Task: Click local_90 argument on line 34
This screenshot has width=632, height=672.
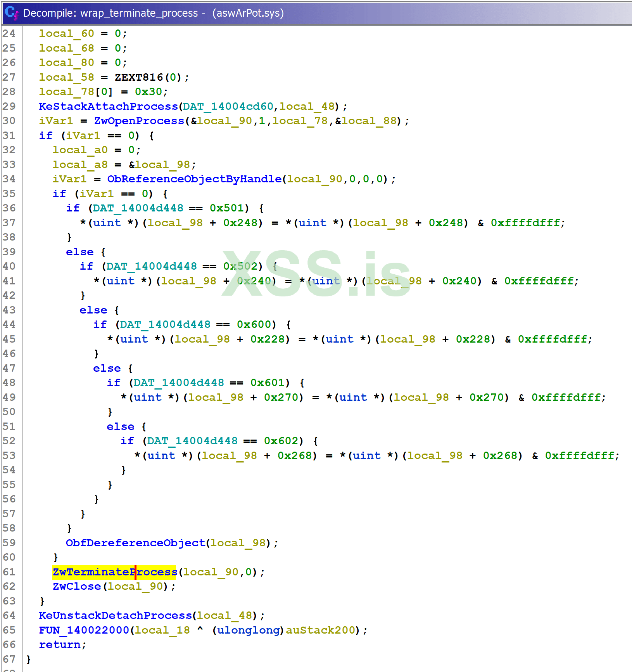Action: pyautogui.click(x=314, y=179)
